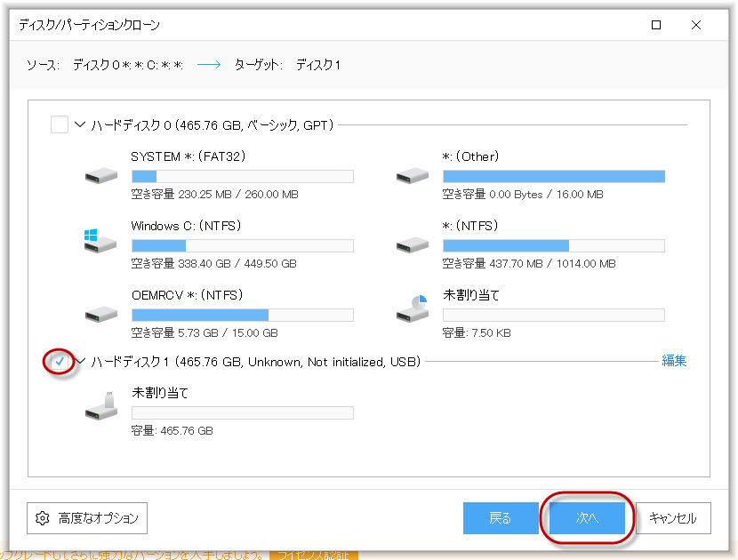Image resolution: width=738 pixels, height=560 pixels.
Task: Select the Windows C: drive icon
Action: [x=100, y=241]
